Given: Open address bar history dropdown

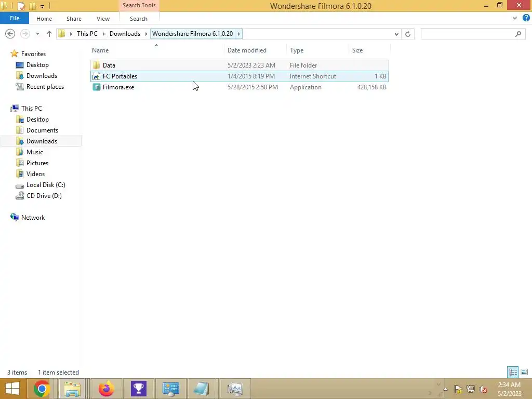Looking at the screenshot, I should (396, 34).
